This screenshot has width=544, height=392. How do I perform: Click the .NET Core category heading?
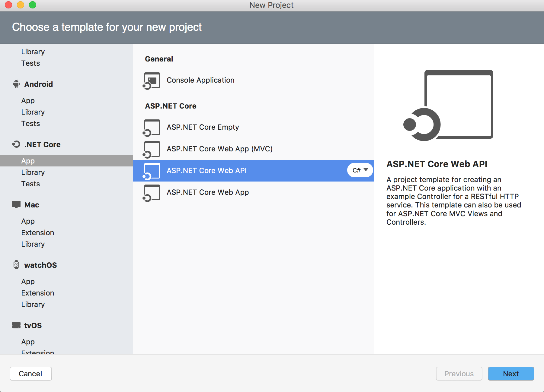pos(43,144)
